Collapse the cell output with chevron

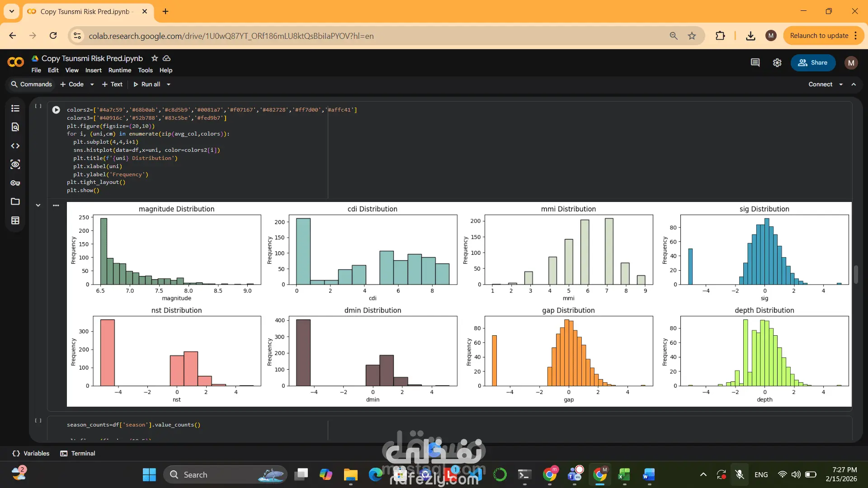coord(38,205)
